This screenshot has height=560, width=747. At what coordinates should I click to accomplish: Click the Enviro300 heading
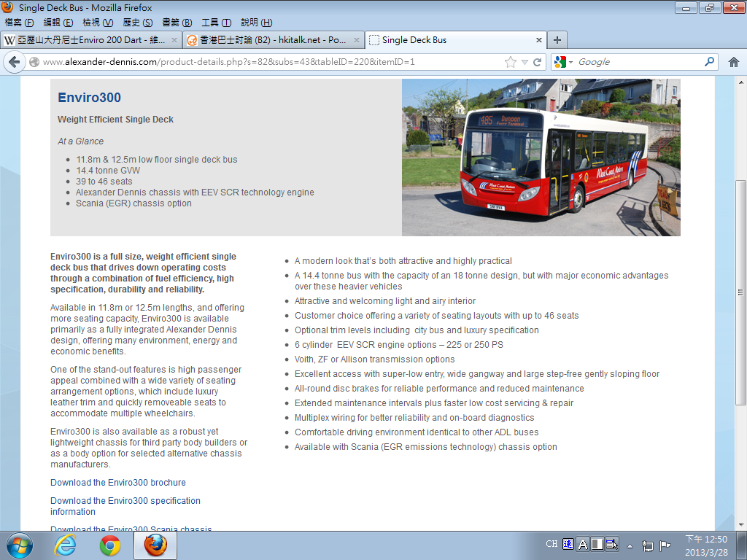pos(89,98)
